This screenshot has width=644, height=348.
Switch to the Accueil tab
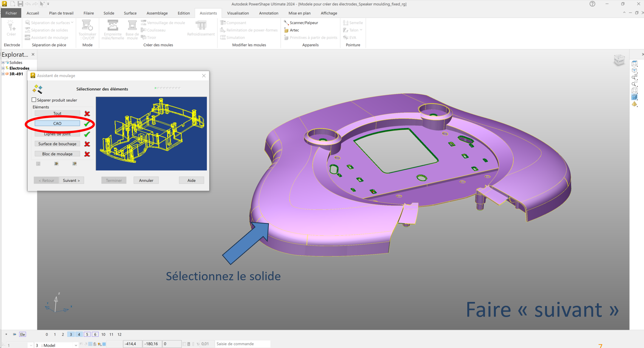pyautogui.click(x=33, y=13)
